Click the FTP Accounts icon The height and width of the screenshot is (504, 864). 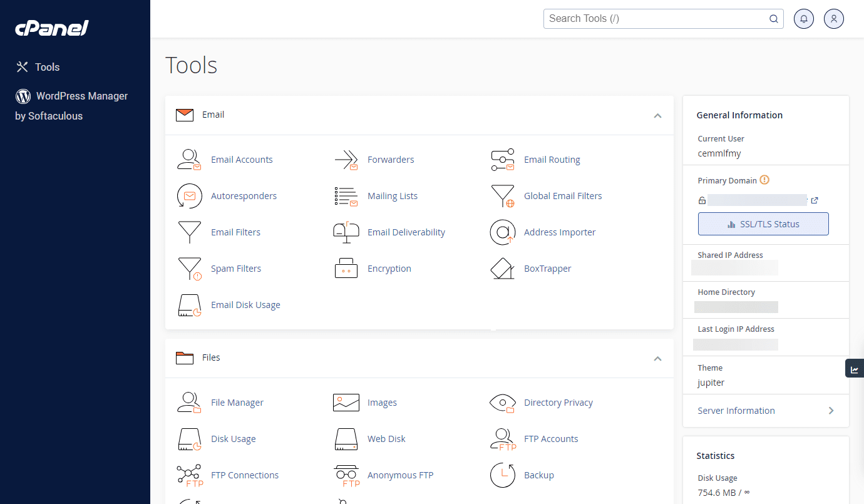(x=503, y=439)
